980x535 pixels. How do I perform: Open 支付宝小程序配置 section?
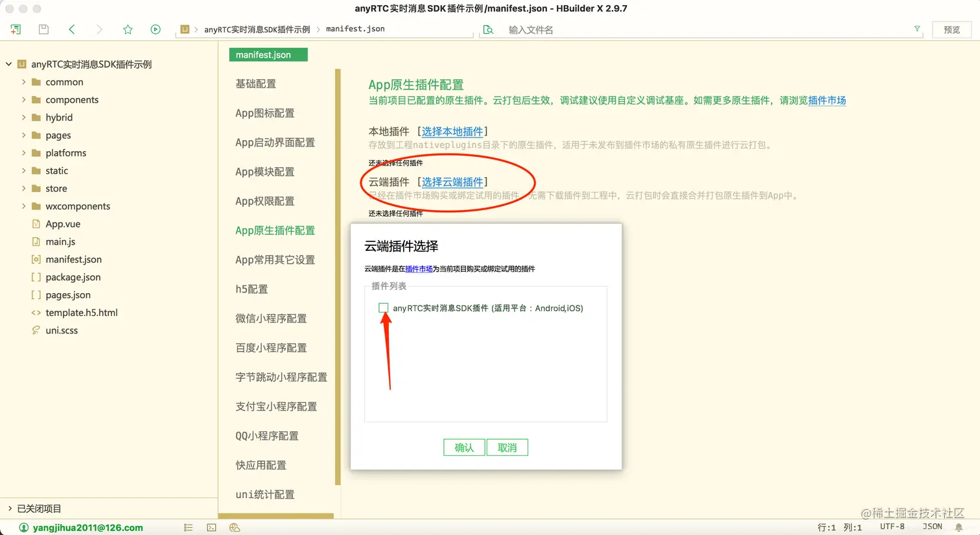pyautogui.click(x=276, y=407)
